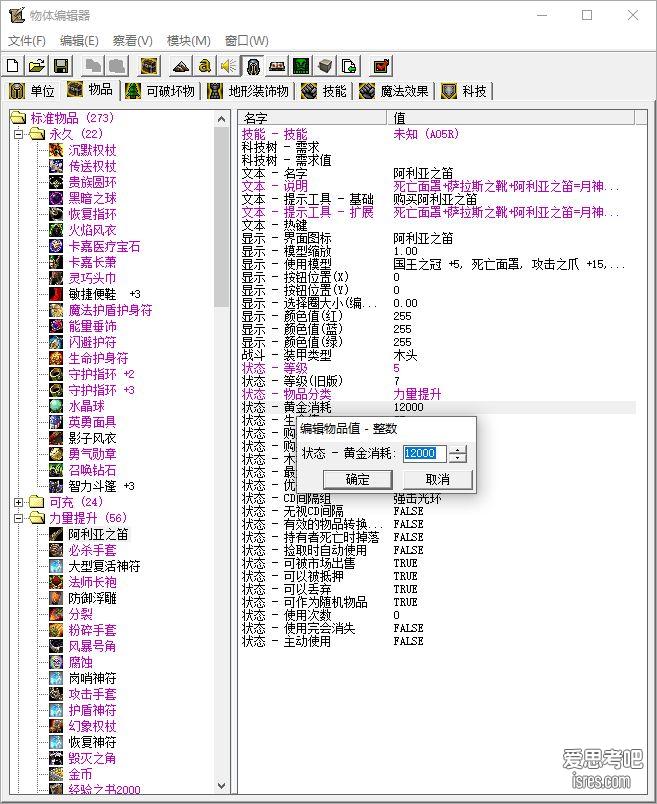This screenshot has width=657, height=804.
Task: Switch to the 魔法效果 tab
Action: (394, 91)
